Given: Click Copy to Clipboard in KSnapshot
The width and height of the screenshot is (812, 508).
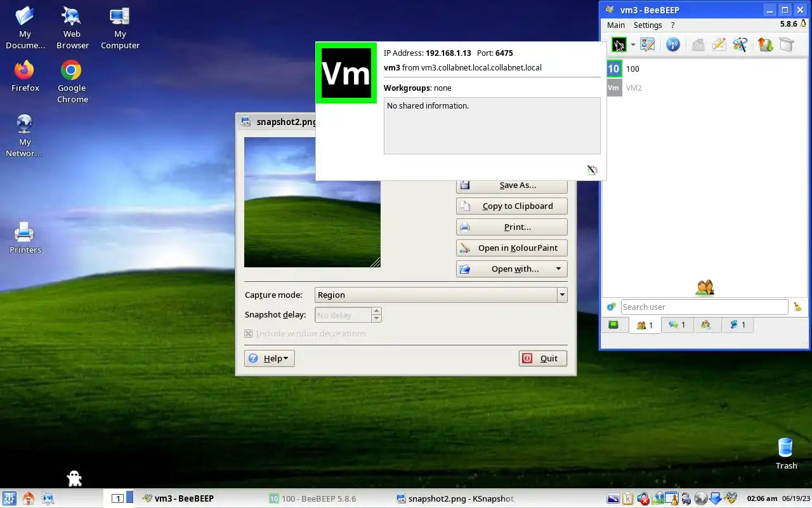Looking at the screenshot, I should pos(511,206).
